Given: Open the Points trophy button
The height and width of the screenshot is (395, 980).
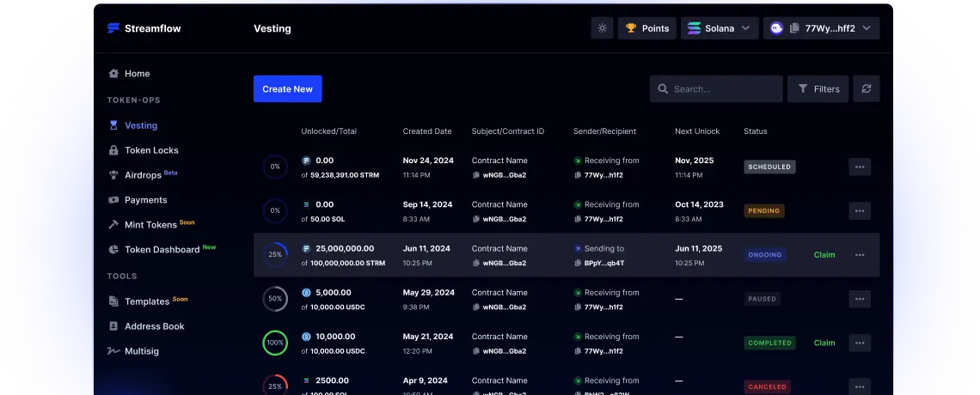Looking at the screenshot, I should [646, 28].
